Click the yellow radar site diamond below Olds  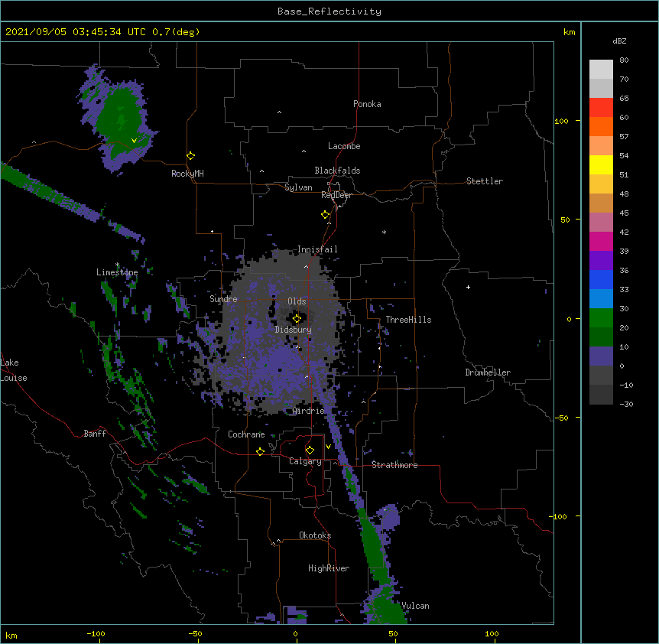(297, 319)
